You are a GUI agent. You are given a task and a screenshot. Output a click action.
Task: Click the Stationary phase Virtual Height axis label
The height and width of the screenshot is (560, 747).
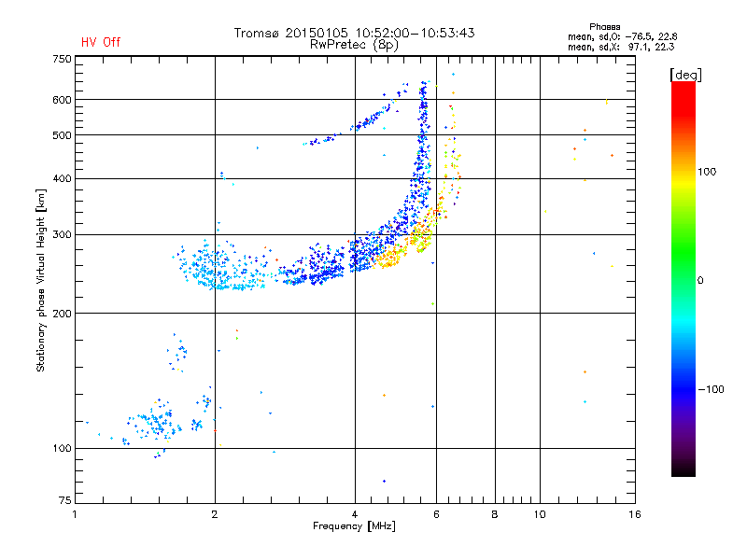[x=41, y=280]
